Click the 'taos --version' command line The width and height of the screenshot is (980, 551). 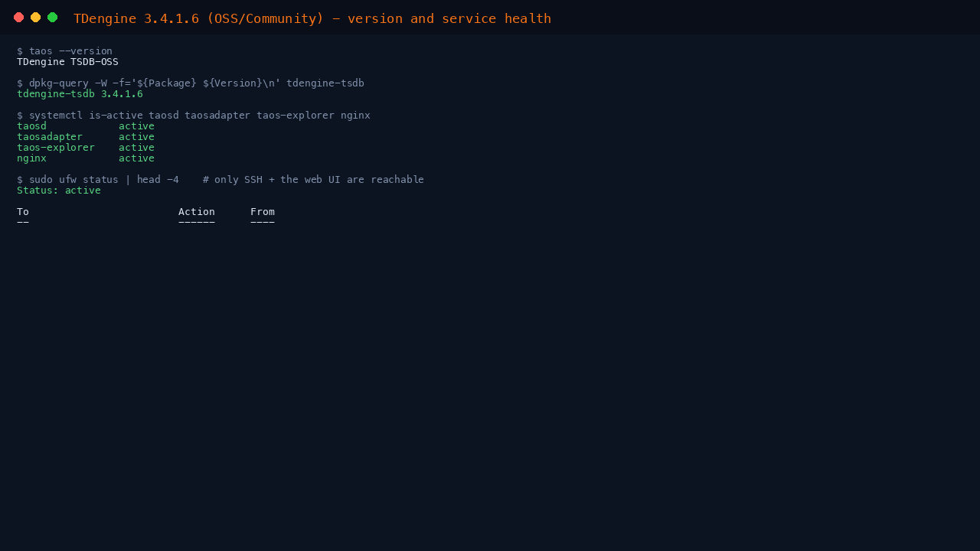[64, 51]
